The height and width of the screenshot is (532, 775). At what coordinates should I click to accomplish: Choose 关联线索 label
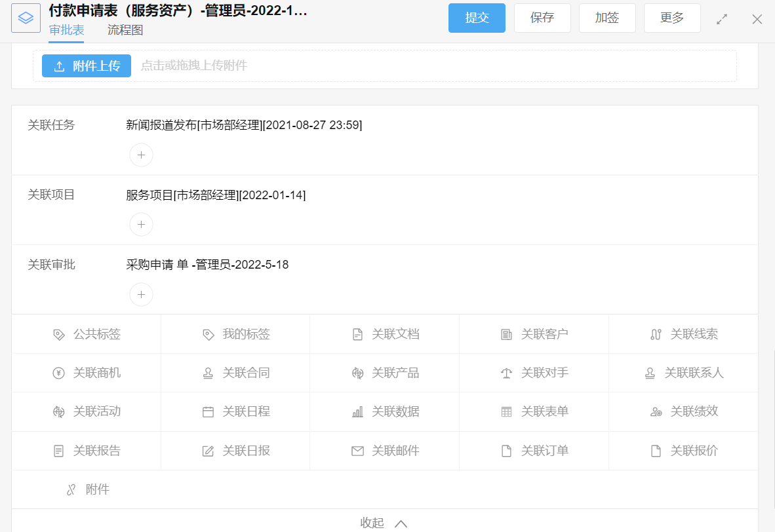click(x=694, y=335)
